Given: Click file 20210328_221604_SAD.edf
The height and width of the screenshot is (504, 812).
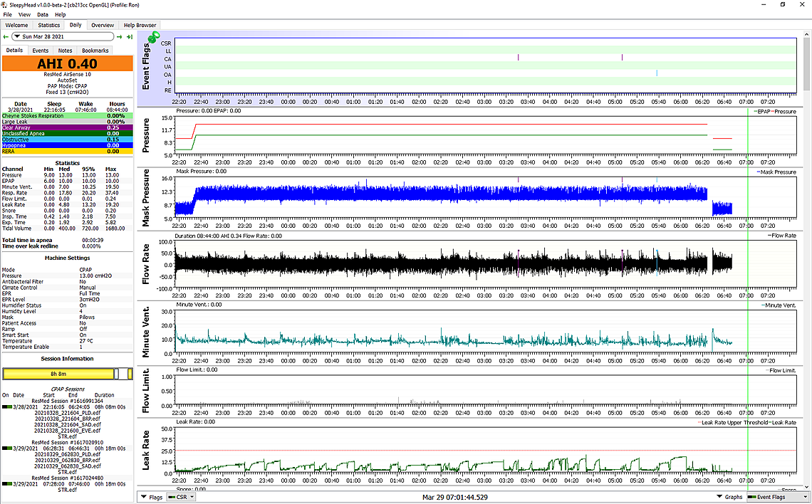Looking at the screenshot, I should [x=68, y=425].
